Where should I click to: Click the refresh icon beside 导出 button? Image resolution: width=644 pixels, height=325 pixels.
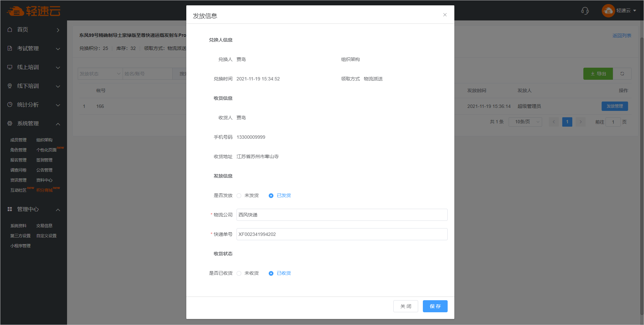coord(622,74)
